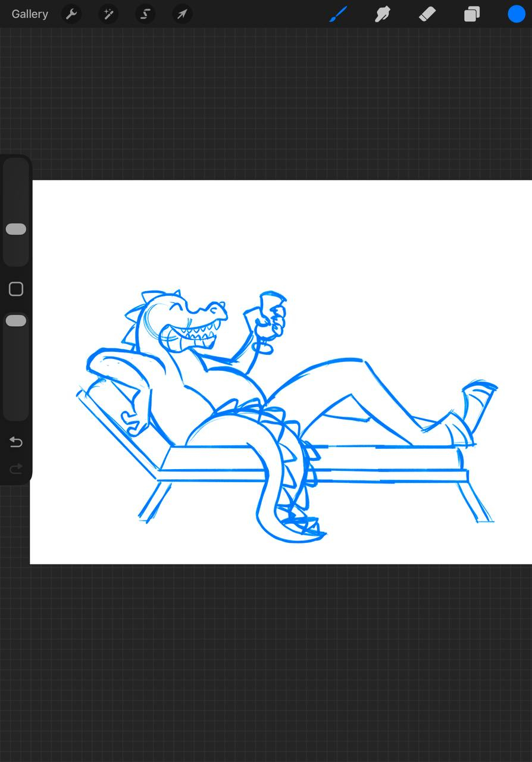The height and width of the screenshot is (762, 532).
Task: Select the Eraser tool
Action: pos(427,14)
